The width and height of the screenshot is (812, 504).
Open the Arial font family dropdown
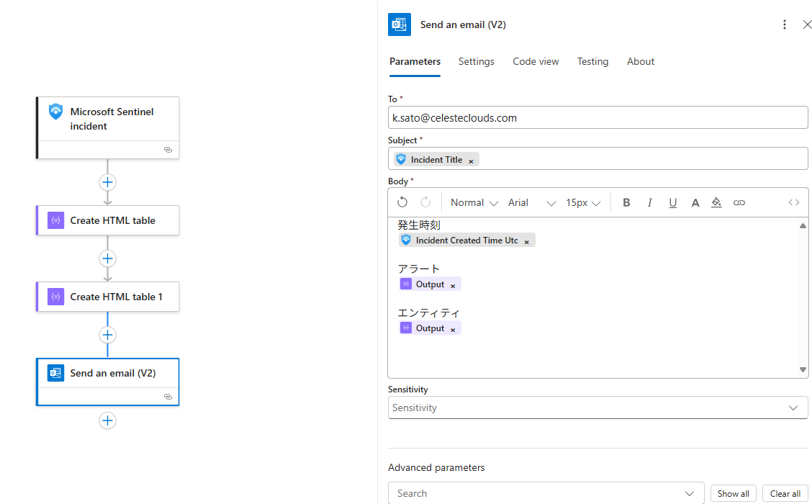tap(531, 203)
